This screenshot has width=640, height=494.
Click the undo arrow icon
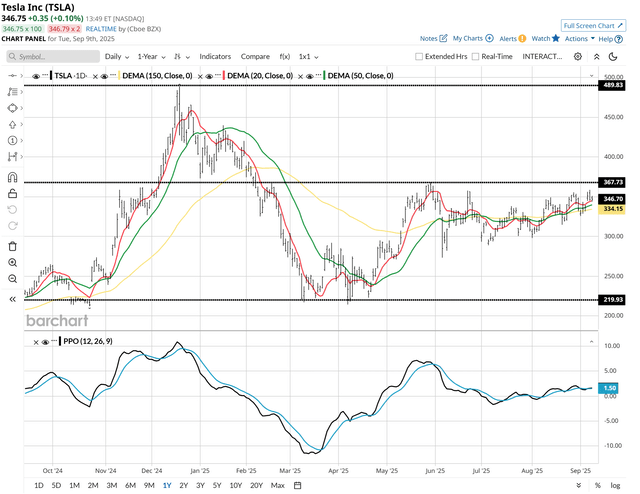(12, 209)
